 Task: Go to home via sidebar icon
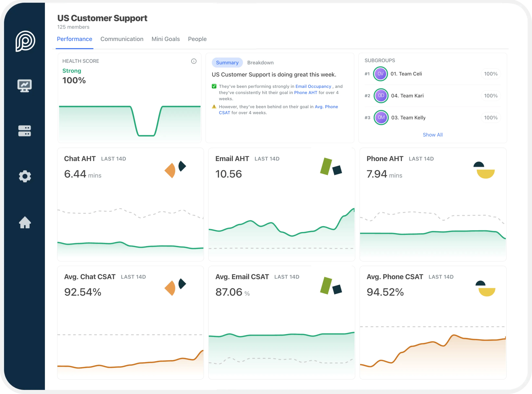click(25, 223)
